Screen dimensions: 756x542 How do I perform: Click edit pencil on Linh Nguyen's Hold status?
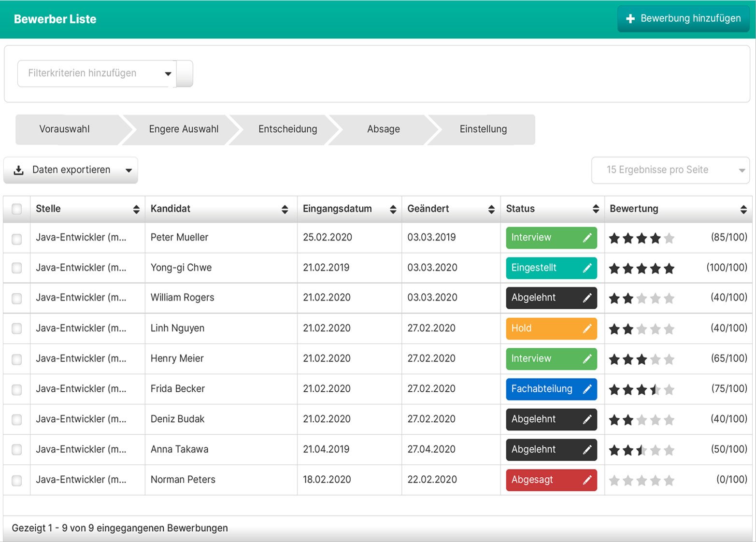pos(587,328)
